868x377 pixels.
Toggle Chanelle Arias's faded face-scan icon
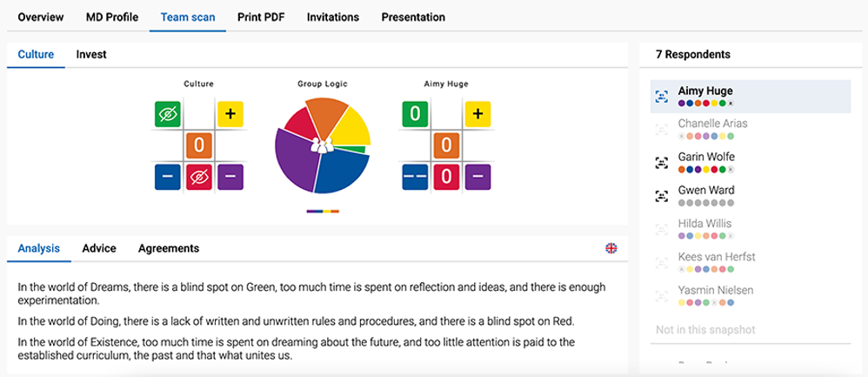tap(661, 129)
